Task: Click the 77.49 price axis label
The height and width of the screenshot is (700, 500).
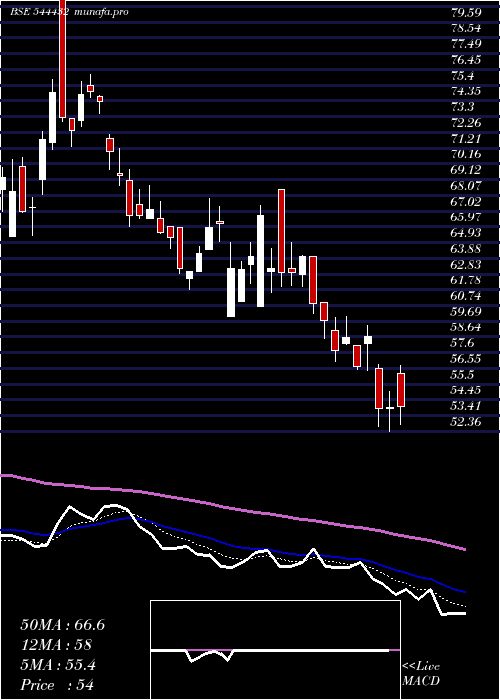Action: coord(467,44)
